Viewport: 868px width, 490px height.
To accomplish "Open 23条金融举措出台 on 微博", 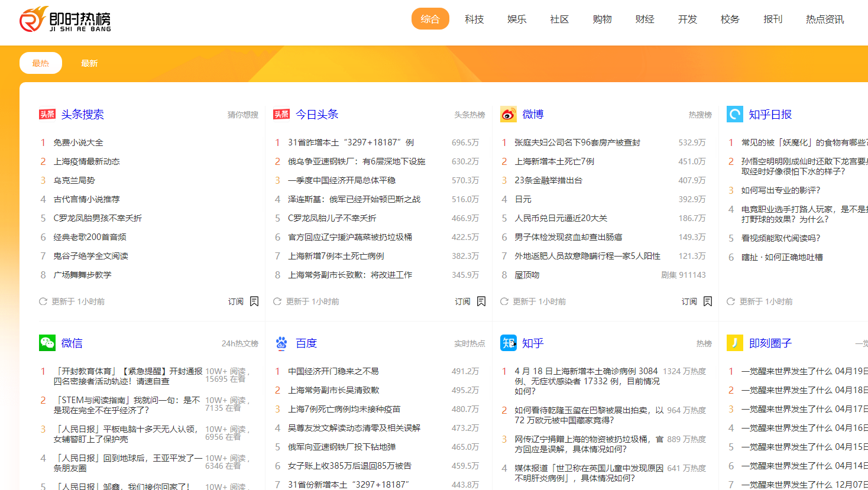I will click(x=549, y=180).
